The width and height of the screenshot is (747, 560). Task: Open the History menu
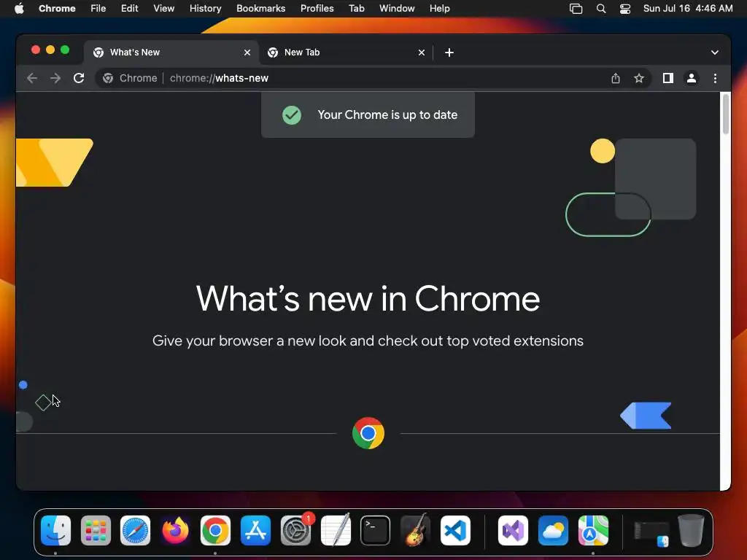click(x=205, y=9)
